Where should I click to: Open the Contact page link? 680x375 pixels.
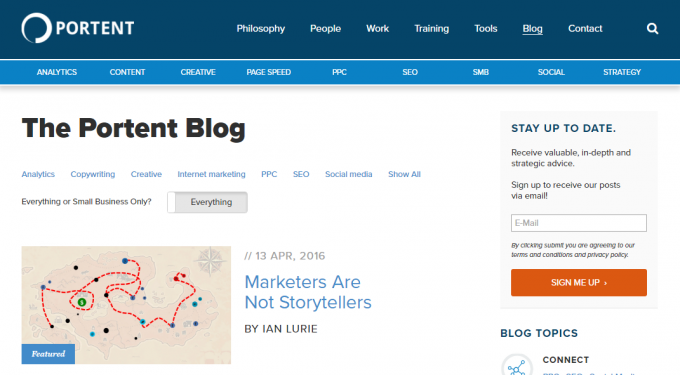pyautogui.click(x=585, y=29)
